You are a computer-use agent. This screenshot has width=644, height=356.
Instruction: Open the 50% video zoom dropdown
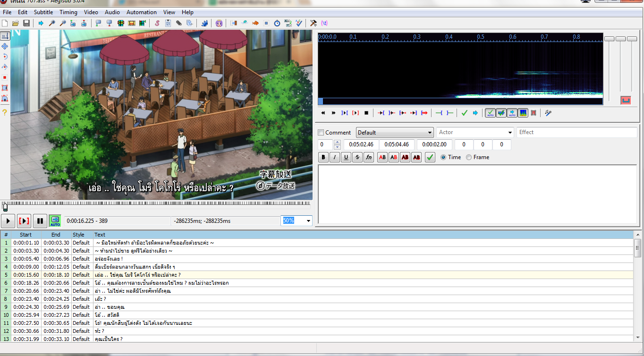pyautogui.click(x=308, y=220)
